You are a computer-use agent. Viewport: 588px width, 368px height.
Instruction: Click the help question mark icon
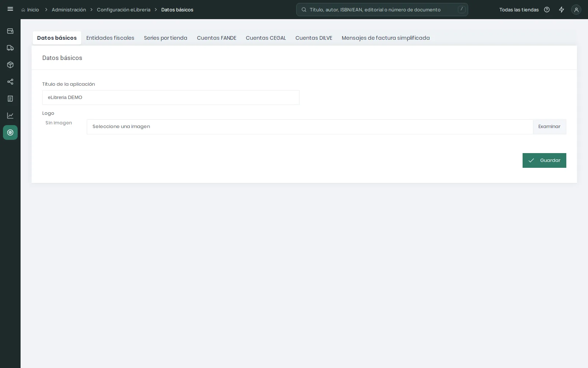coord(547,10)
